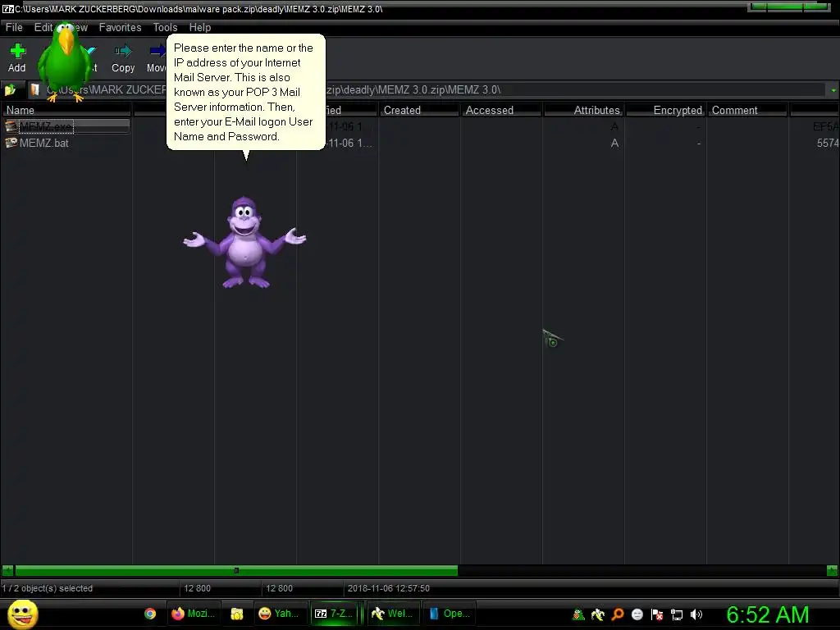Click the up-one-level folder icon

pyautogui.click(x=10, y=90)
